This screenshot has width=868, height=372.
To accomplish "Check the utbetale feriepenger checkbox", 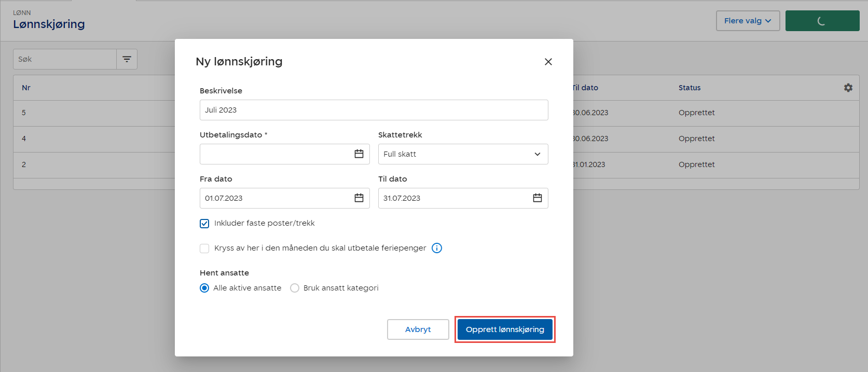I will (x=204, y=249).
